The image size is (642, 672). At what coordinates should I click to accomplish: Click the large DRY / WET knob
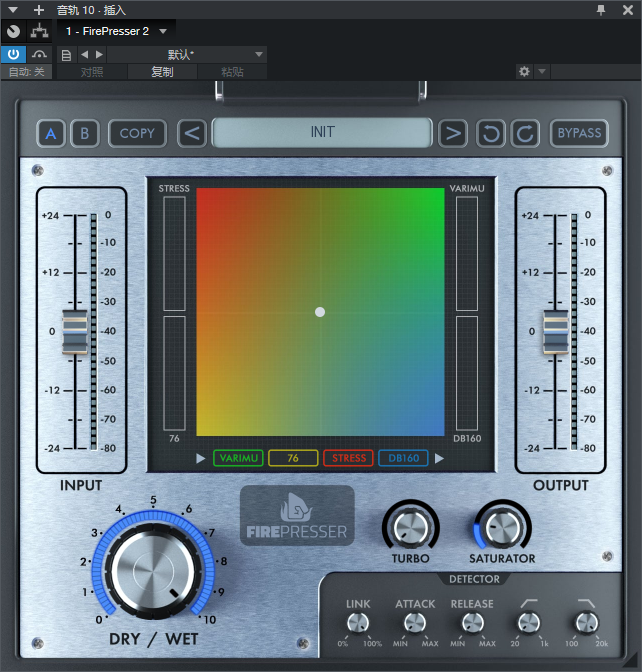click(153, 572)
